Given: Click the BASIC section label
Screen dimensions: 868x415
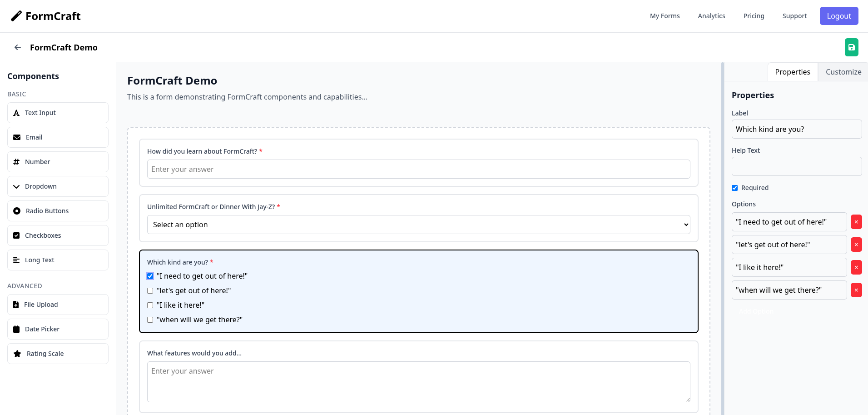Looking at the screenshot, I should [x=17, y=94].
